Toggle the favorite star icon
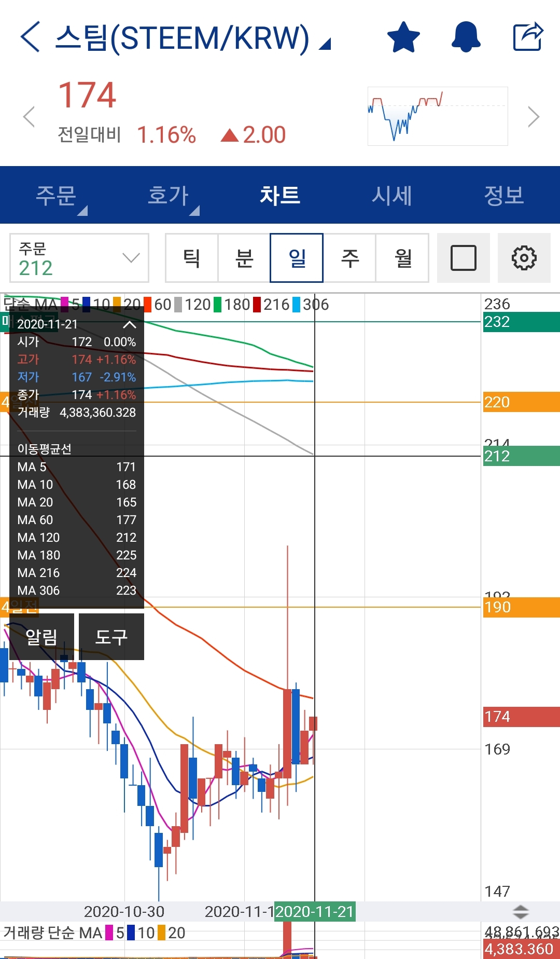The width and height of the screenshot is (560, 959). click(x=403, y=37)
